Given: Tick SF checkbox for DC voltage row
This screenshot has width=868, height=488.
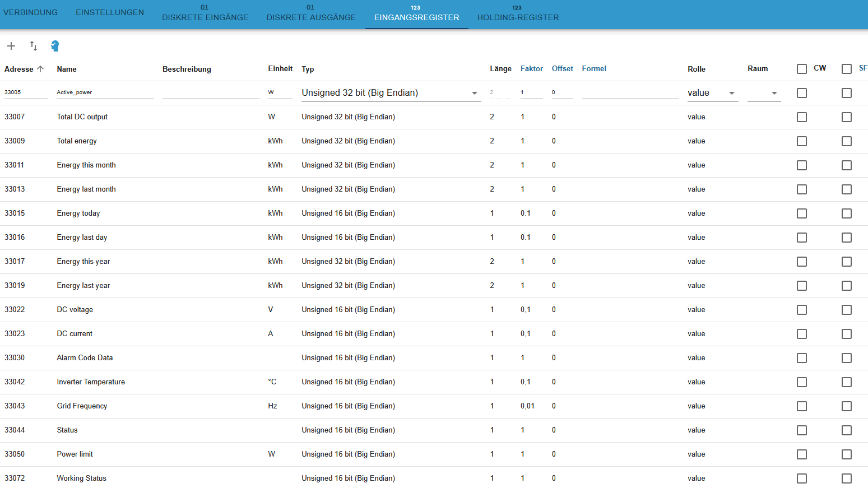Looking at the screenshot, I should [847, 310].
